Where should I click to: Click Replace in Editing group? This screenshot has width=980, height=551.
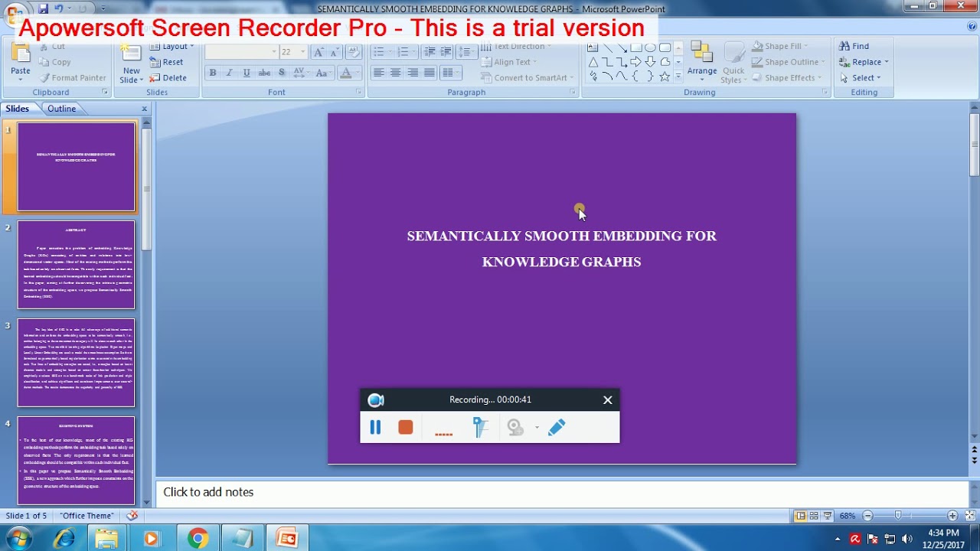[866, 62]
